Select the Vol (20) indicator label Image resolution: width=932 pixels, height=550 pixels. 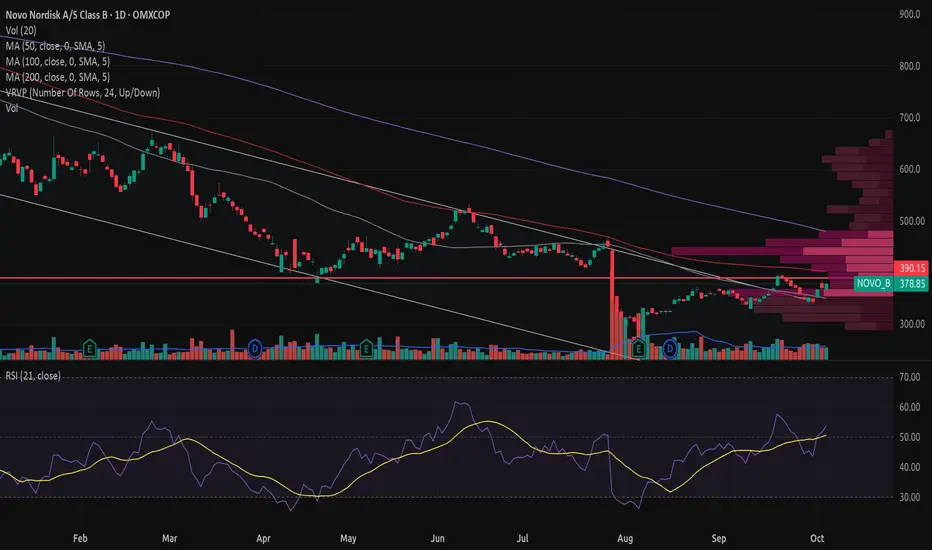click(21, 30)
